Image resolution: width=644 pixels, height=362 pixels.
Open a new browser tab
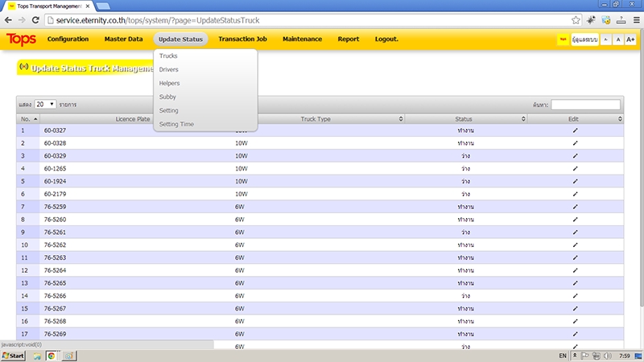point(103,6)
